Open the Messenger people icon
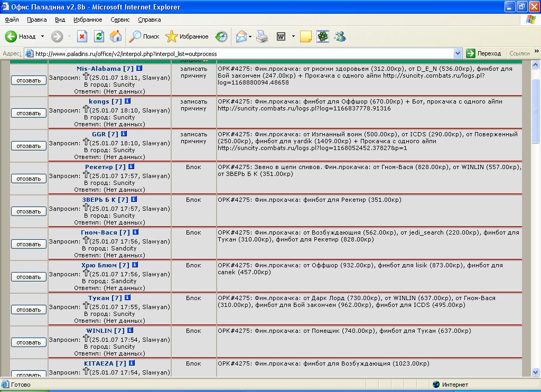This screenshot has height=392, width=541. coord(340,36)
